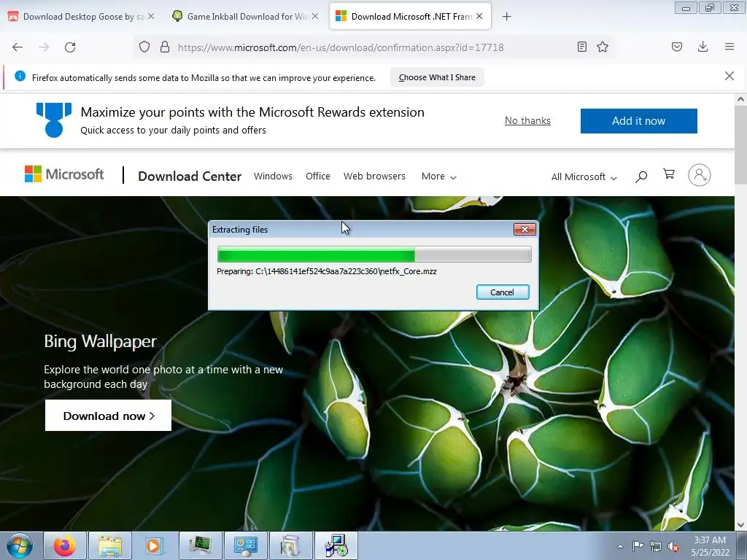
Task: Click the Microsoft logo
Action: [x=64, y=174]
